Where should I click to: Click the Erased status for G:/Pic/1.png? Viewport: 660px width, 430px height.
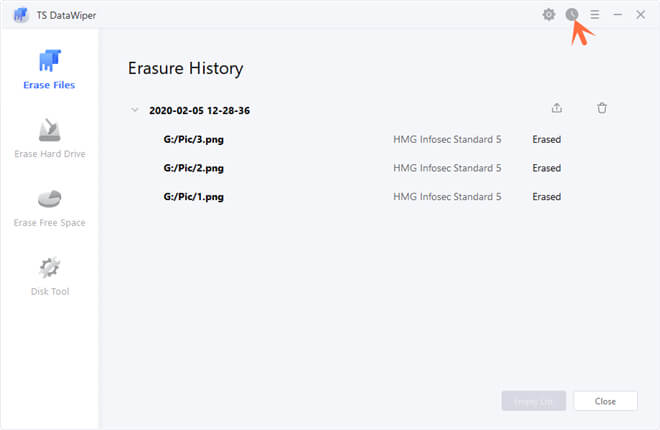[546, 197]
